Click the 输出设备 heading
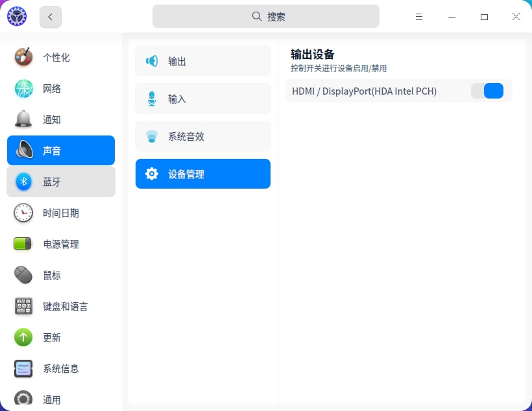 [312, 54]
